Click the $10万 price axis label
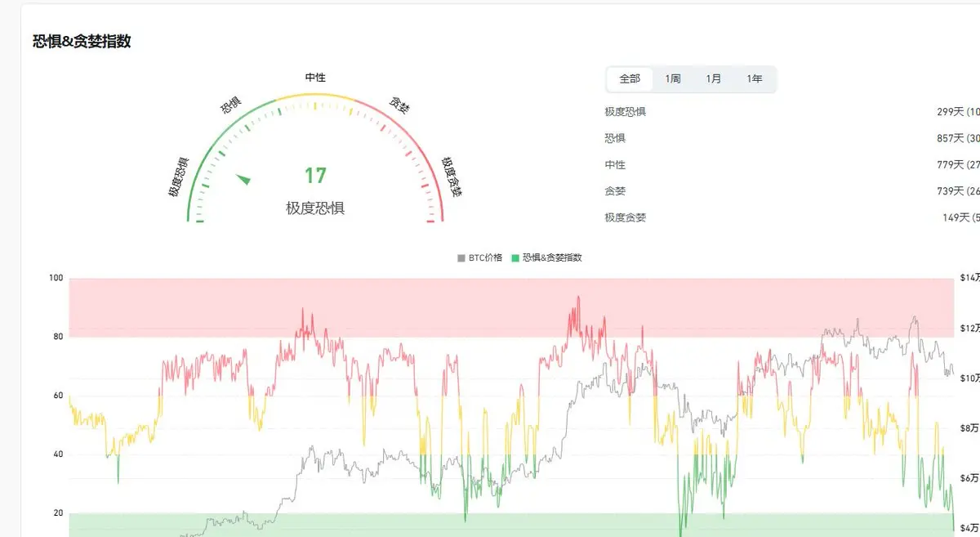 coord(969,378)
